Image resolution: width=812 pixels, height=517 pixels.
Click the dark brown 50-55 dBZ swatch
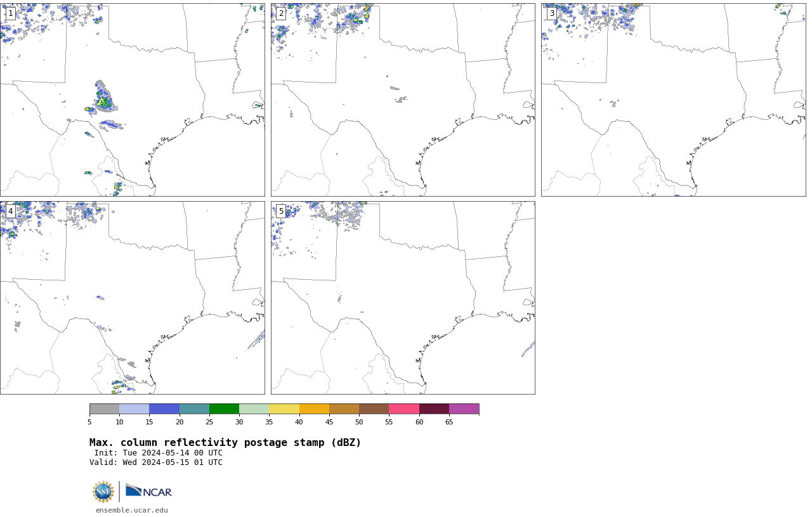[x=374, y=409]
